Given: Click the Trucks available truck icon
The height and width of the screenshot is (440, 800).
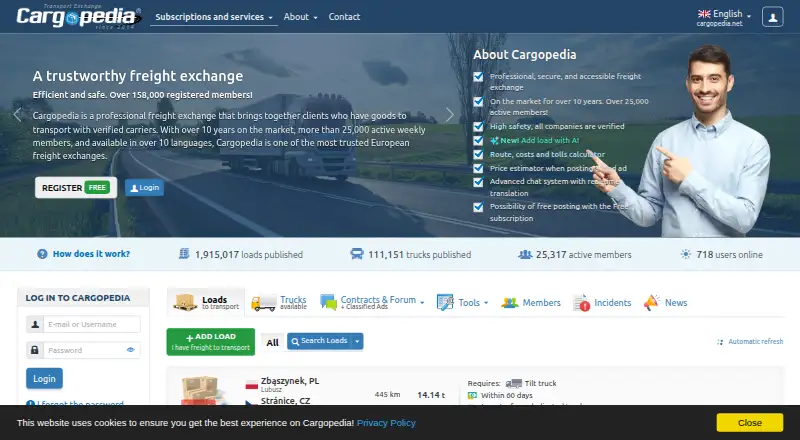Looking at the screenshot, I should coord(264,303).
